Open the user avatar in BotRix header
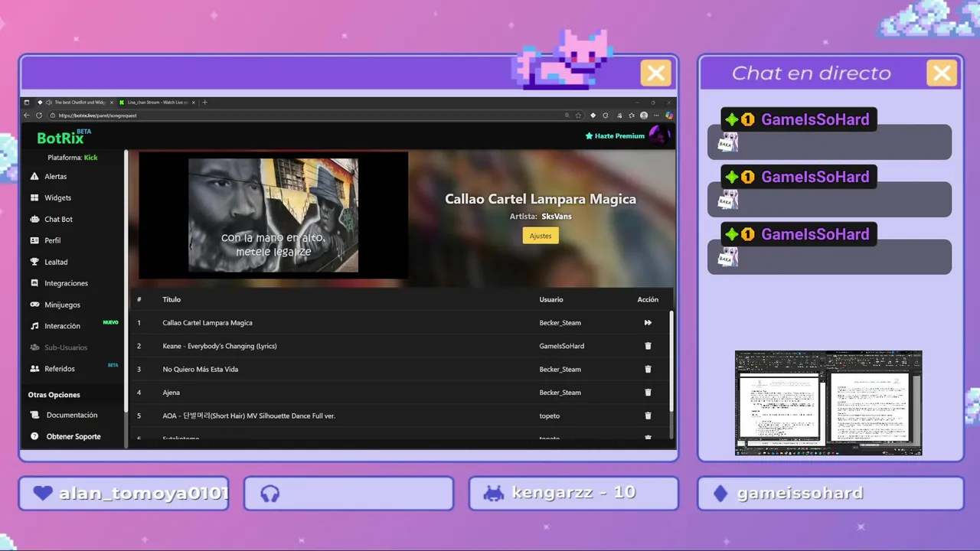980x551 pixels. (x=659, y=136)
